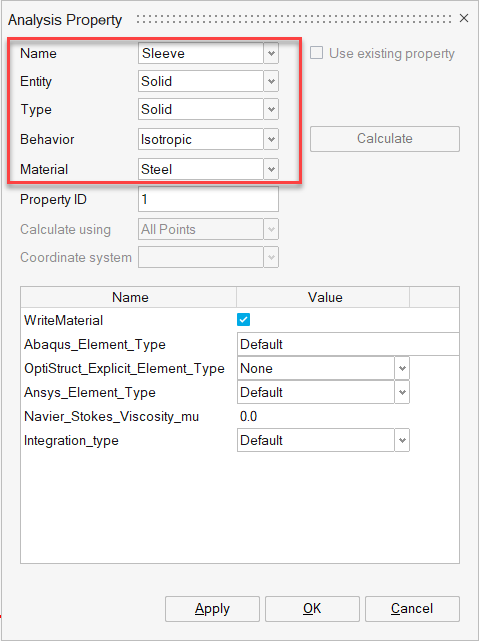Enable the Use existing property checkbox
This screenshot has width=479, height=641.
point(316,53)
